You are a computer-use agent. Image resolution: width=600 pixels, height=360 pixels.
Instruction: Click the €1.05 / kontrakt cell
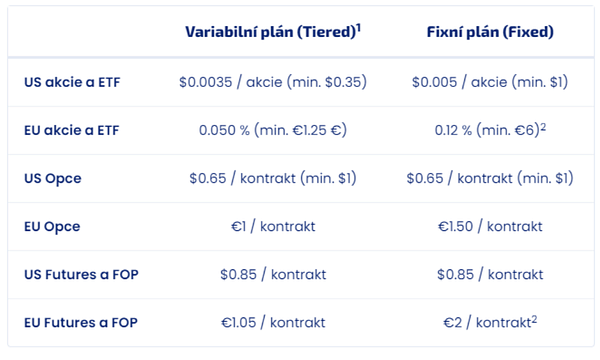273,323
